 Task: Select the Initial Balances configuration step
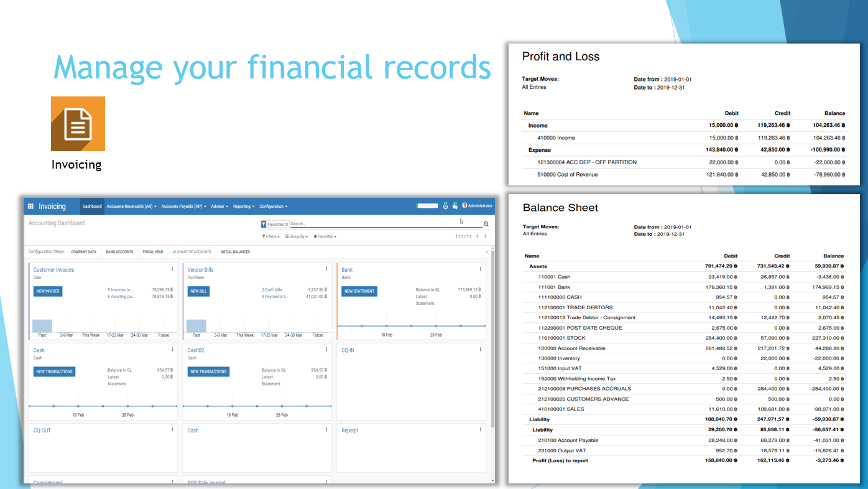click(x=235, y=252)
